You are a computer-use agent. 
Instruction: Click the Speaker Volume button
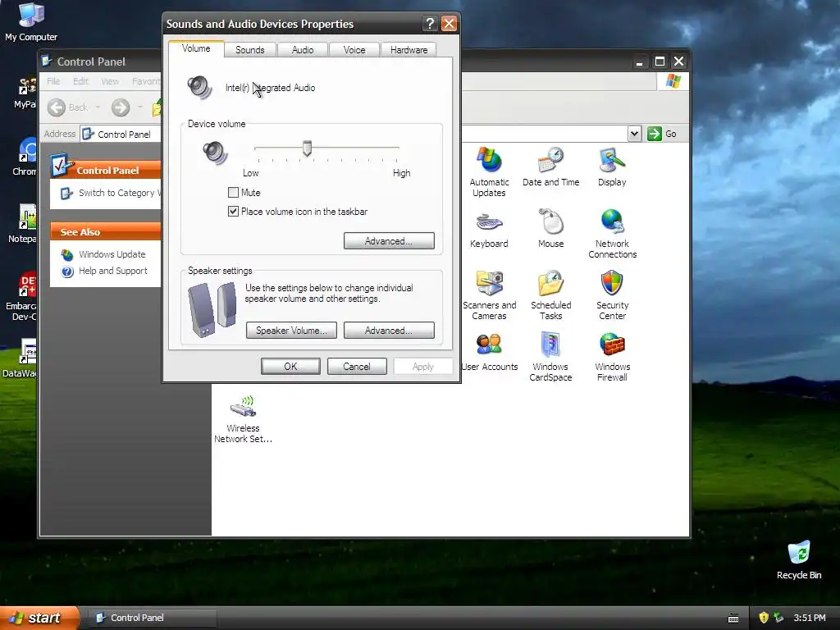(291, 331)
